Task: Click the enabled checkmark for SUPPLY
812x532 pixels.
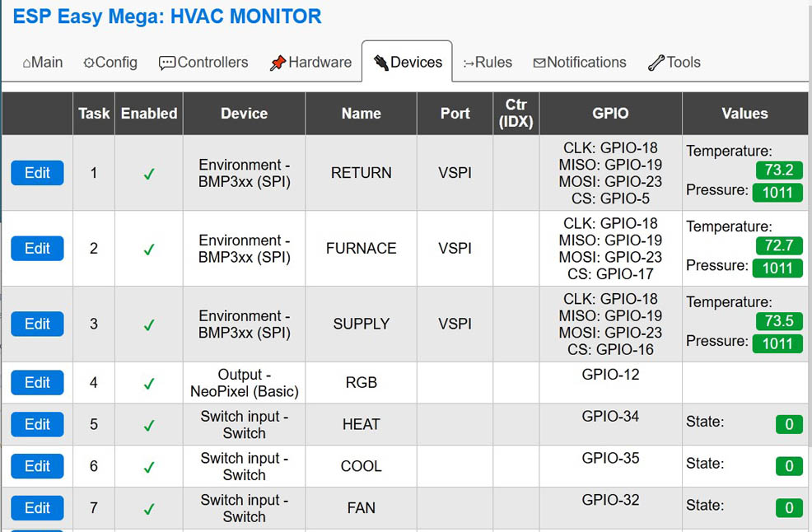Action: click(x=149, y=325)
